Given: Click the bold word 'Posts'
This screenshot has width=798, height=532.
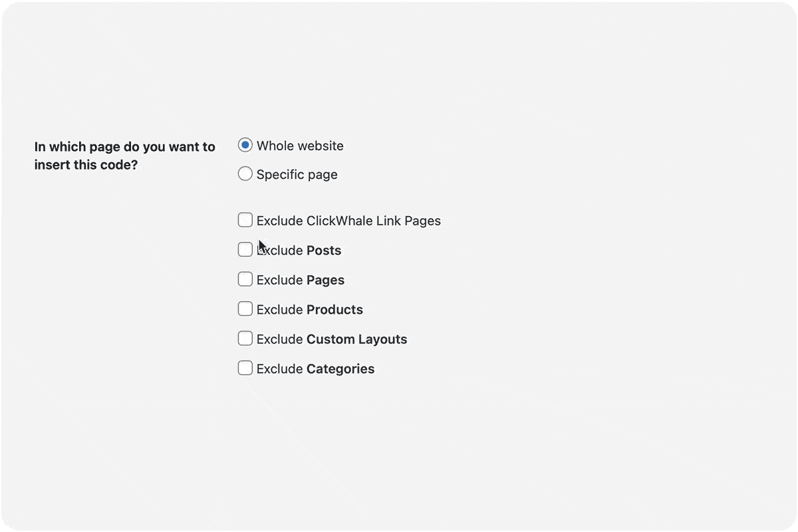Looking at the screenshot, I should click(x=324, y=251).
